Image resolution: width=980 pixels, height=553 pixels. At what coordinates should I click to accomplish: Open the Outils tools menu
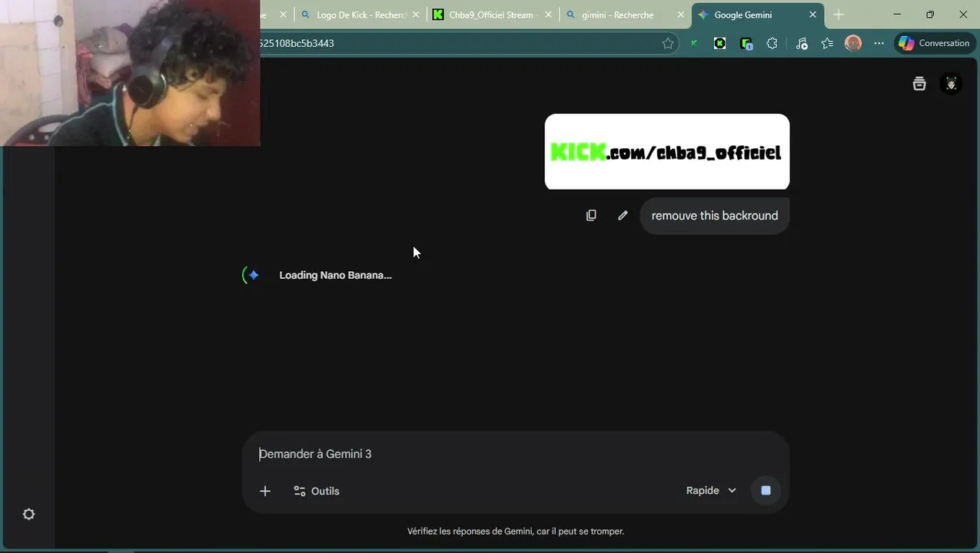point(317,491)
